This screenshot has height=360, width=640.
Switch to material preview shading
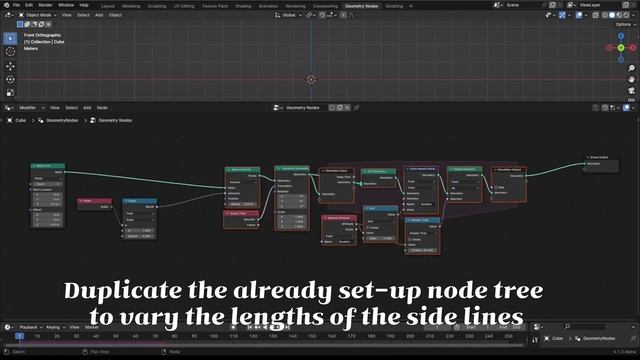click(x=619, y=15)
